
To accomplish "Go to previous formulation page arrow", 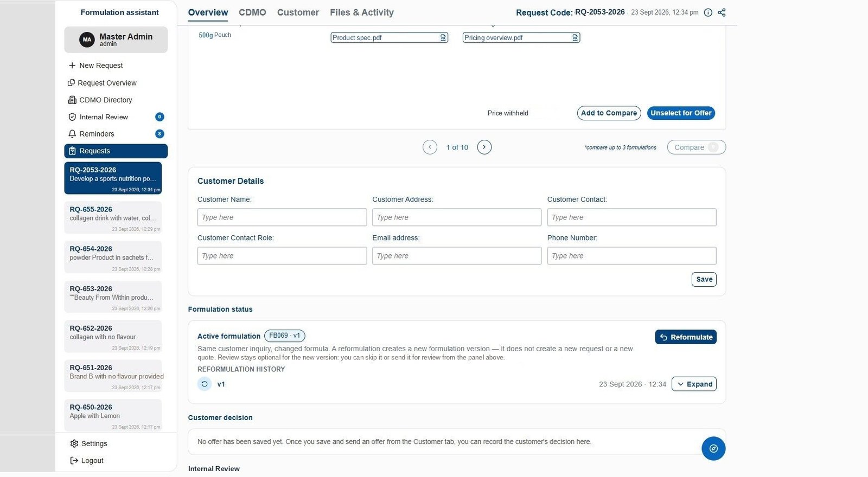I will click(x=430, y=147).
